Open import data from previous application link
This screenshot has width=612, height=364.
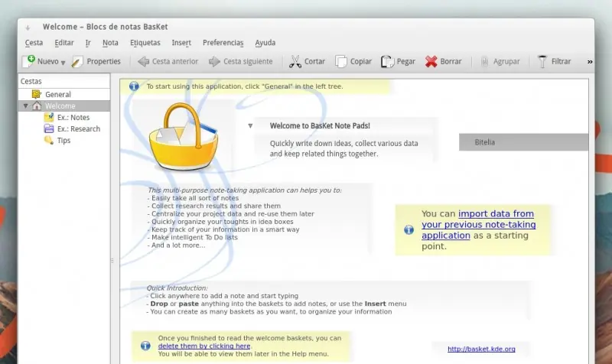coord(479,224)
